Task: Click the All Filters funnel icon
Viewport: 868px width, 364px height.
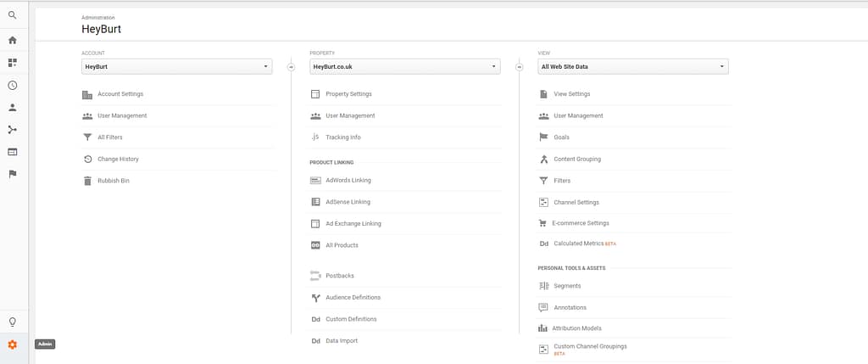Action: (x=87, y=137)
